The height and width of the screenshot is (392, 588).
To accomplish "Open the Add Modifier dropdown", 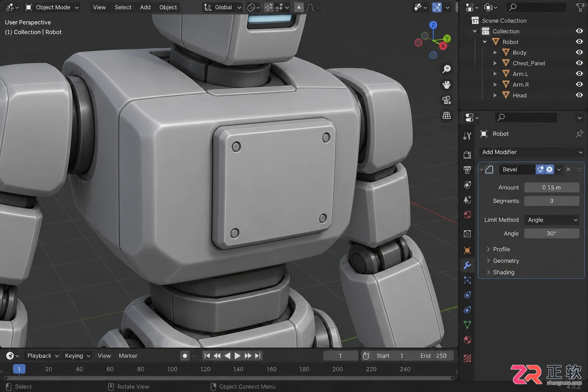I will pyautogui.click(x=532, y=152).
